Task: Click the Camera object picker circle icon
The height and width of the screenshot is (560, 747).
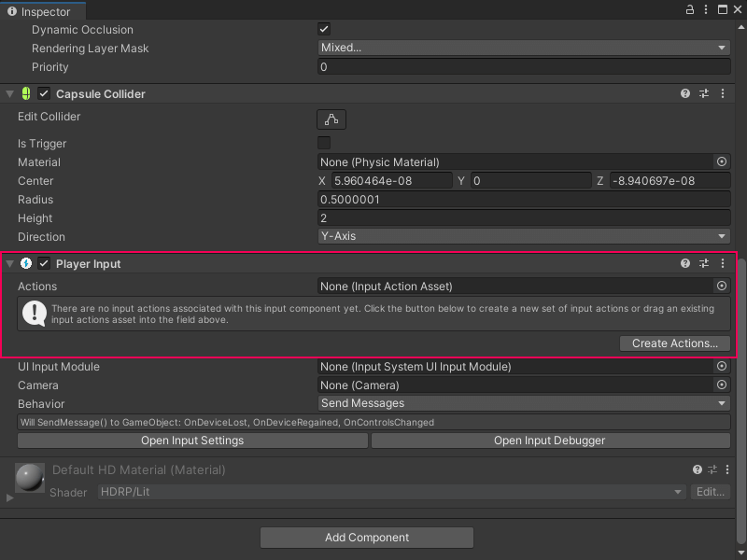Action: [721, 385]
